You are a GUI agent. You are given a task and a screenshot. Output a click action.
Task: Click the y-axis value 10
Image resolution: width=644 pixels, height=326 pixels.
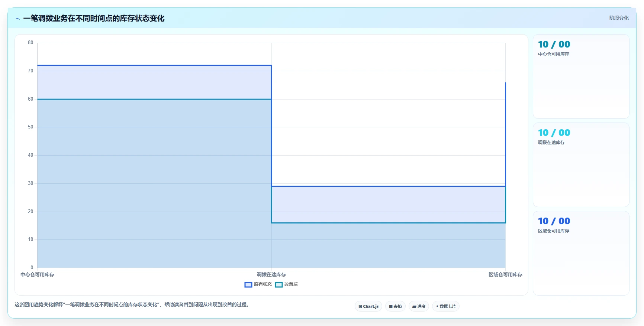(30, 239)
